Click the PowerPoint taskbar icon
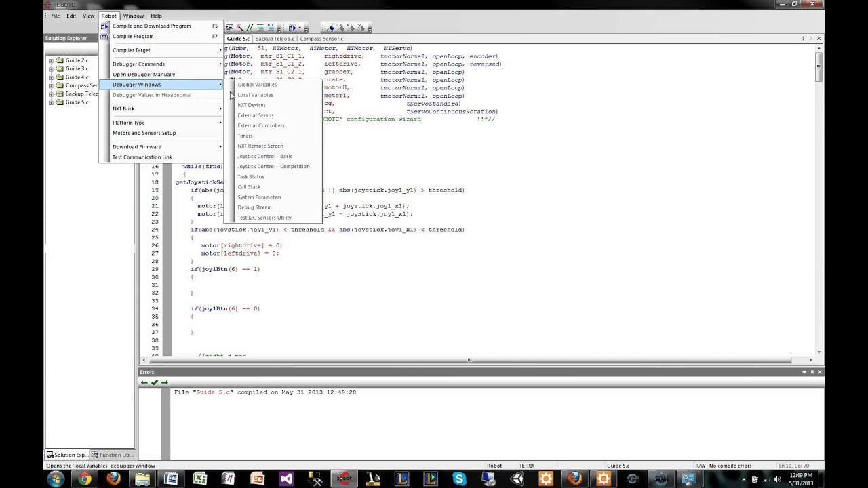Screen dimensions: 868x488 [257, 479]
